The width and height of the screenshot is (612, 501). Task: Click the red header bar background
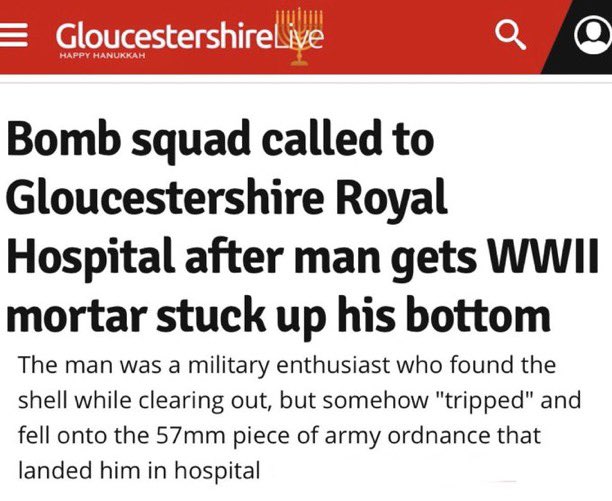pyautogui.click(x=410, y=35)
